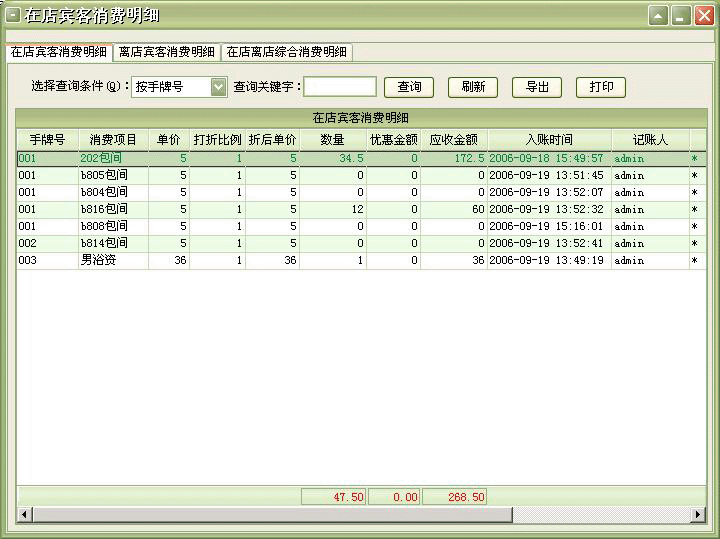The width and height of the screenshot is (720, 539).
Task: Click the 消费项目 column header
Action: click(112, 140)
